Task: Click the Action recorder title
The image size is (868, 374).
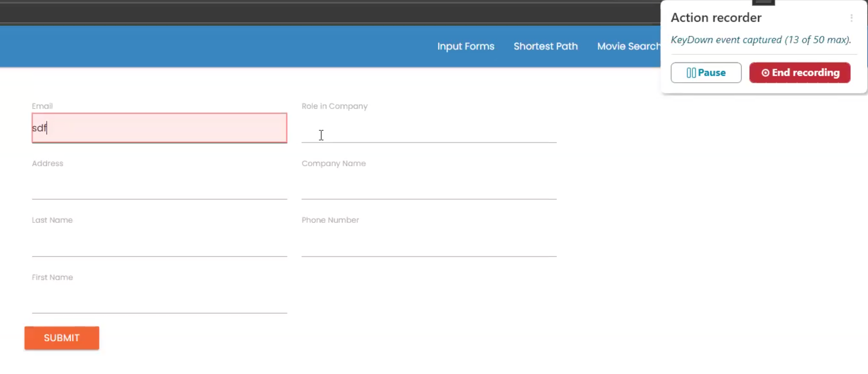Action: 716,17
